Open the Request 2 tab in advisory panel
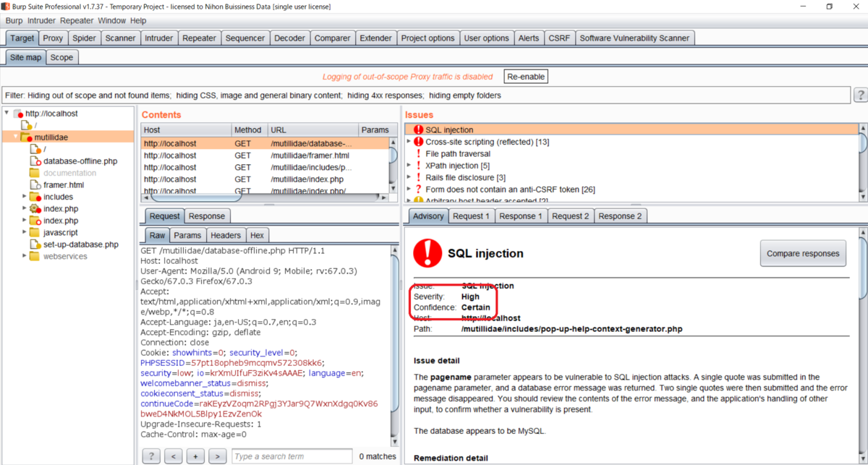Viewport: 868px width, 465px height. click(x=570, y=216)
